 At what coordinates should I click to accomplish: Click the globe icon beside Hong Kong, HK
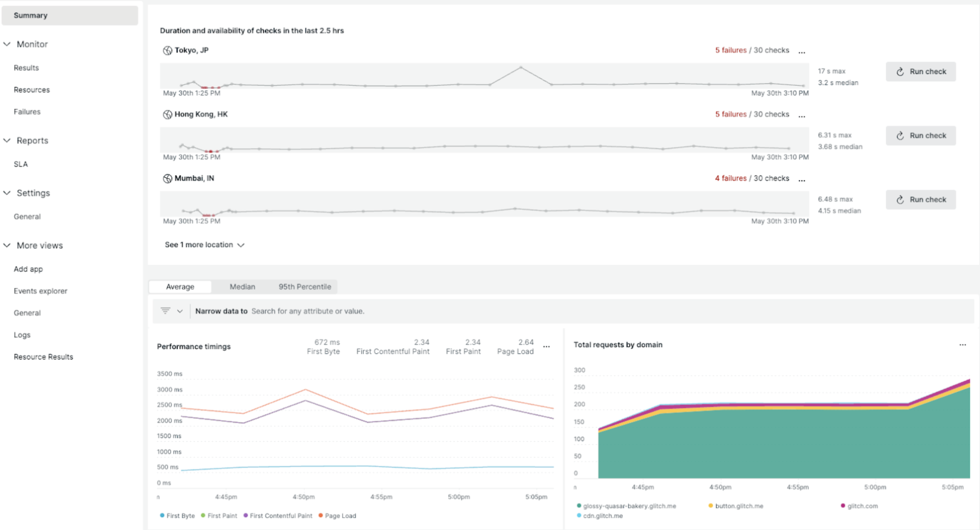click(167, 114)
